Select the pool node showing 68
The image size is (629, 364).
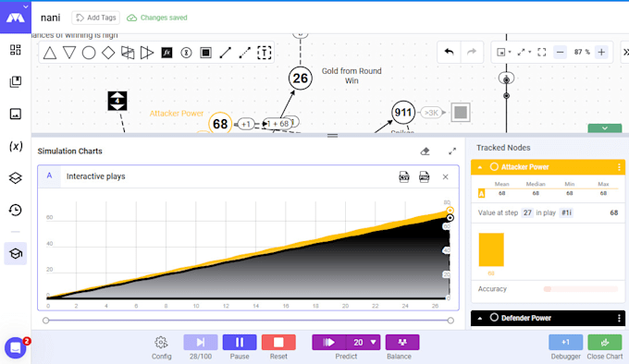point(220,124)
